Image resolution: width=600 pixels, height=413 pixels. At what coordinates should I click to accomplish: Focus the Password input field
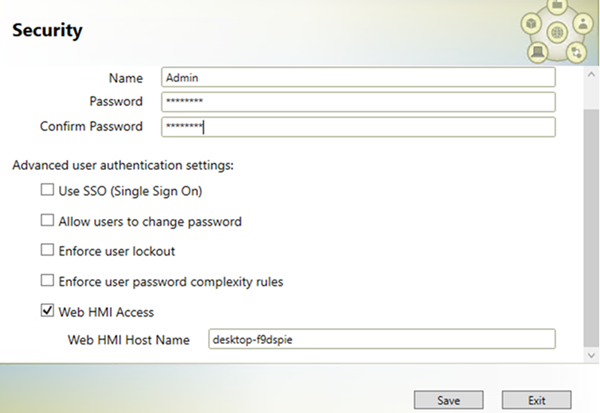click(358, 102)
